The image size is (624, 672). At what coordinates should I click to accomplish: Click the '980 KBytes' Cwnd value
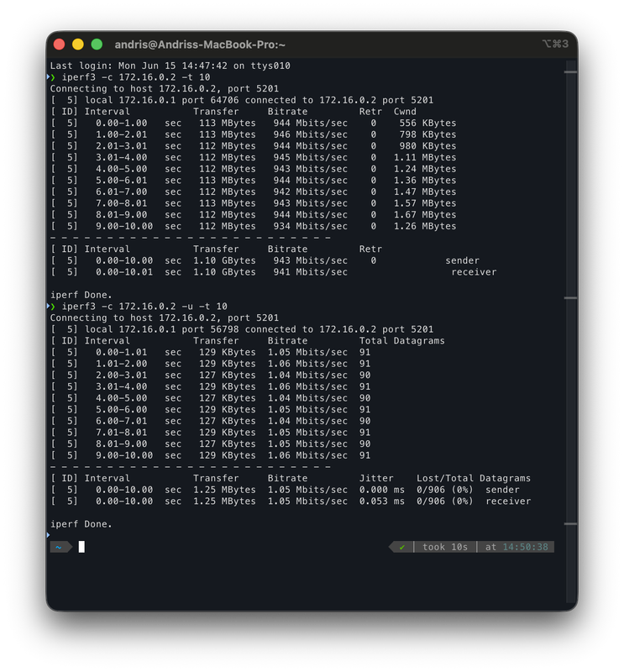(x=427, y=145)
